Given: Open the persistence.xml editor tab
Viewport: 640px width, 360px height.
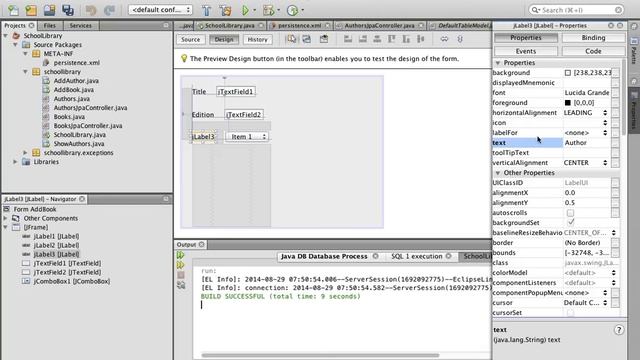Looking at the screenshot, I should [300, 25].
